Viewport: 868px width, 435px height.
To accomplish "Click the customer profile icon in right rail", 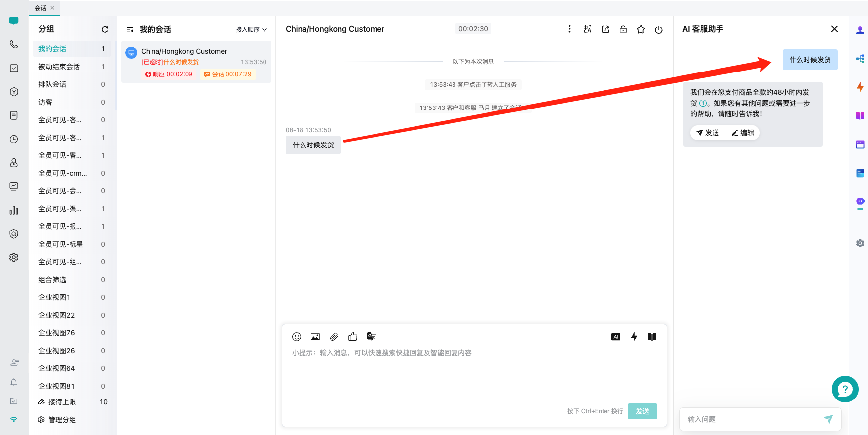I will point(860,30).
